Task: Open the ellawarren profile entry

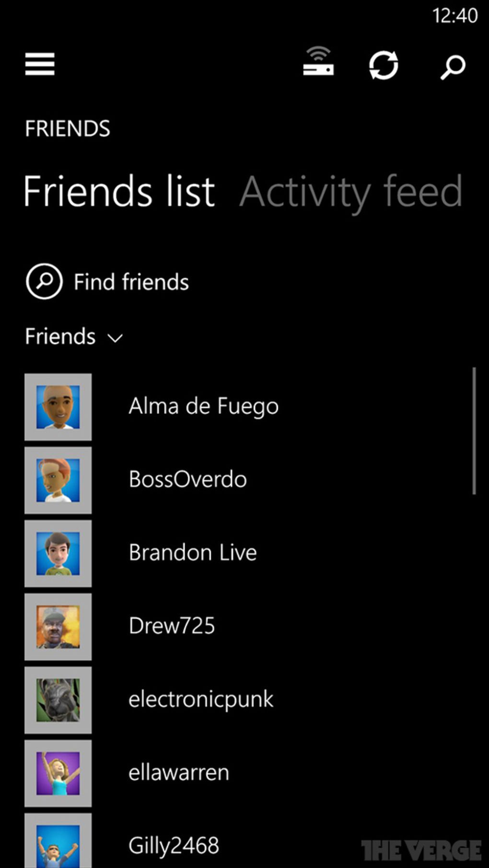Action: [x=178, y=773]
